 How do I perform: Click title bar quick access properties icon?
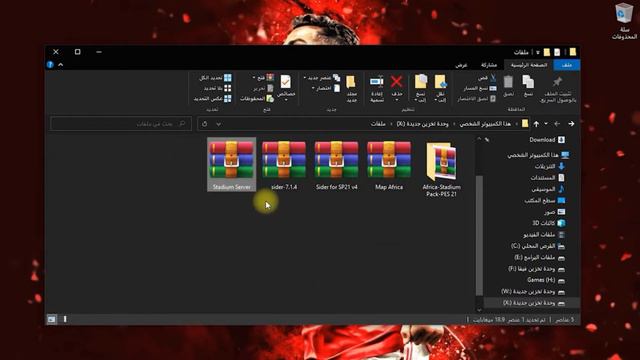click(x=557, y=52)
